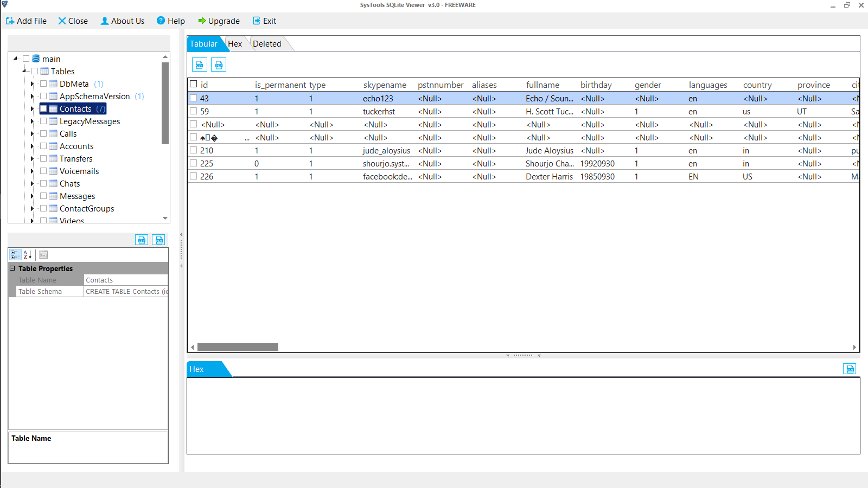Open the Property Pages icon
This screenshot has width=868, height=488.
pyautogui.click(x=44, y=254)
